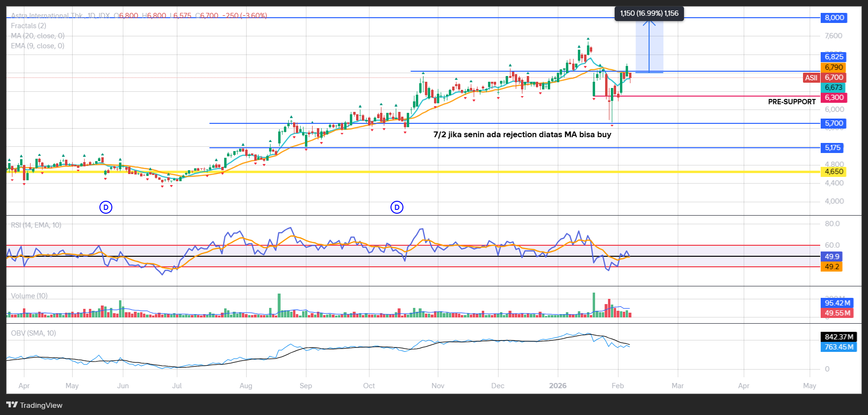The width and height of the screenshot is (868, 415).
Task: Select the Fractals (2) indicator legend
Action: point(29,26)
